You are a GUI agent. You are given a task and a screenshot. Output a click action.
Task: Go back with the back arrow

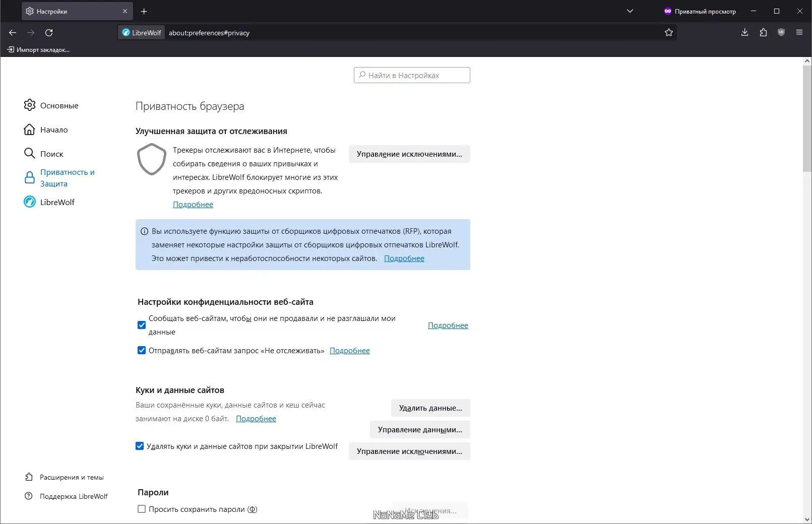(x=13, y=33)
